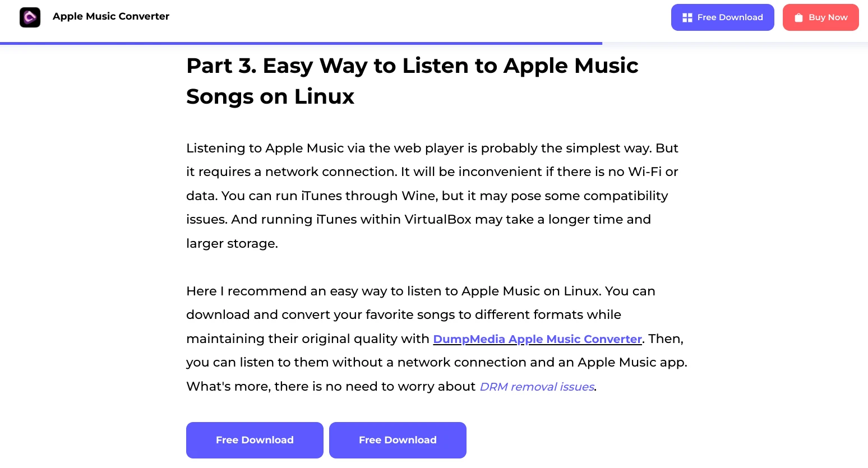Click the paragraph starting with Here I recommend
Screen dimensions: 868x468
(436, 339)
